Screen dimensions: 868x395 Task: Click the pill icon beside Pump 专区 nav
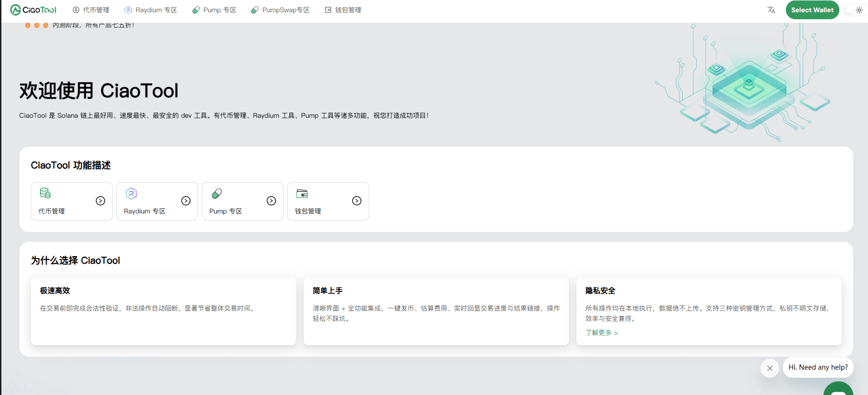[x=196, y=10]
